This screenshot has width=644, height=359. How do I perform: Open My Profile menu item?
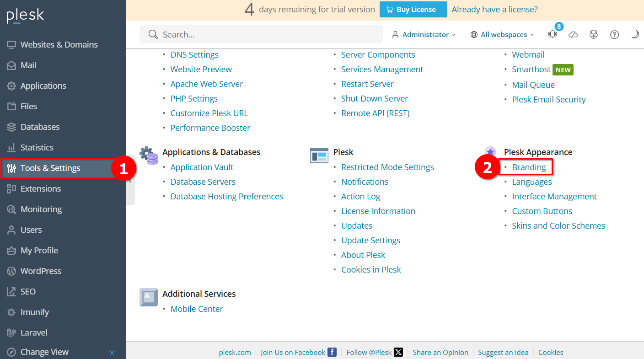63,251
